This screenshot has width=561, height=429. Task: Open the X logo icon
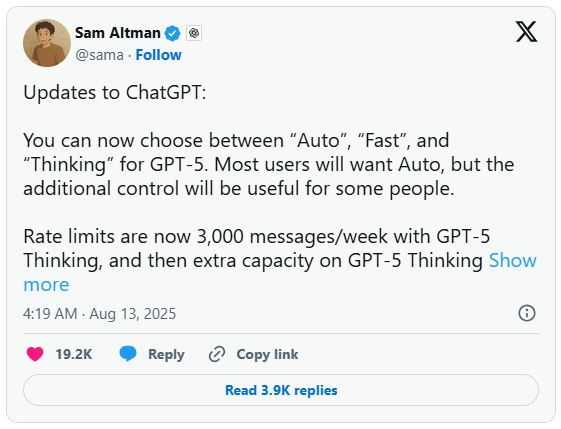point(526,31)
